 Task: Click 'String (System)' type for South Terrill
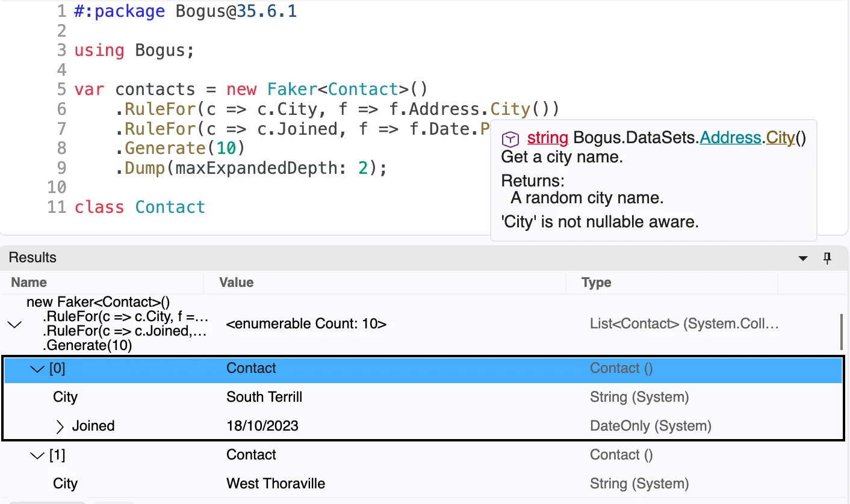(x=639, y=397)
